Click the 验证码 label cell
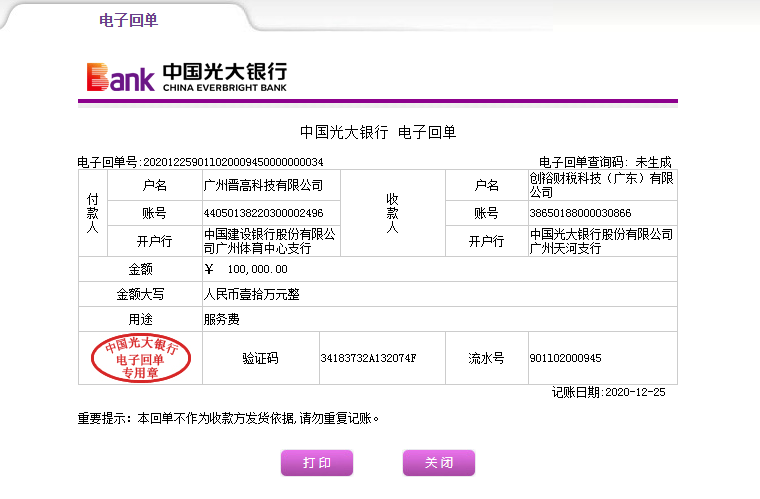This screenshot has width=760, height=499. pos(261,358)
